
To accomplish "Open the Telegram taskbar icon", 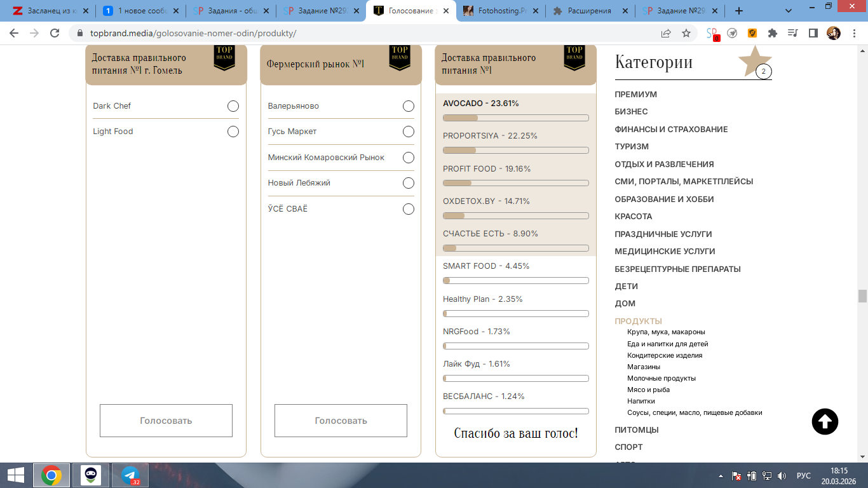I will coord(130,475).
